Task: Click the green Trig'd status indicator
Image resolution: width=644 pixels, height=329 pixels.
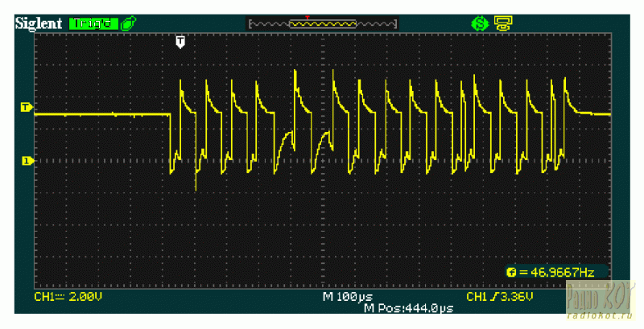Action: (x=93, y=23)
